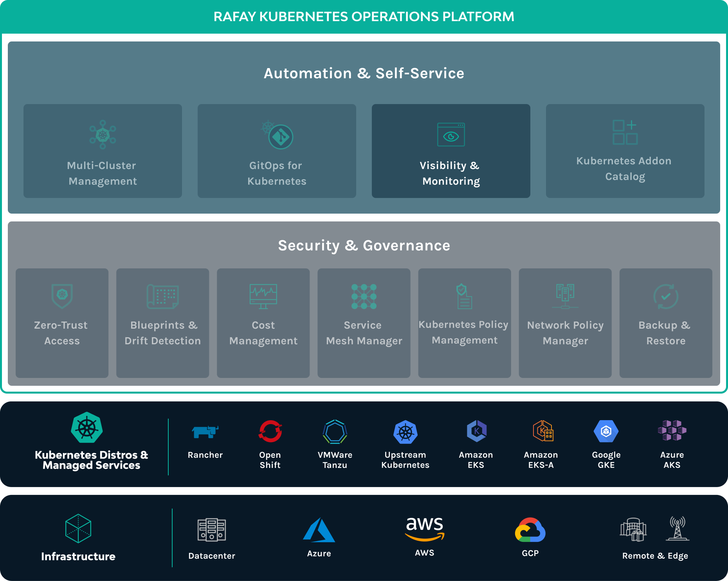728x581 pixels.
Task: Click the Amazon EKS-A orange logo
Action: (x=543, y=431)
